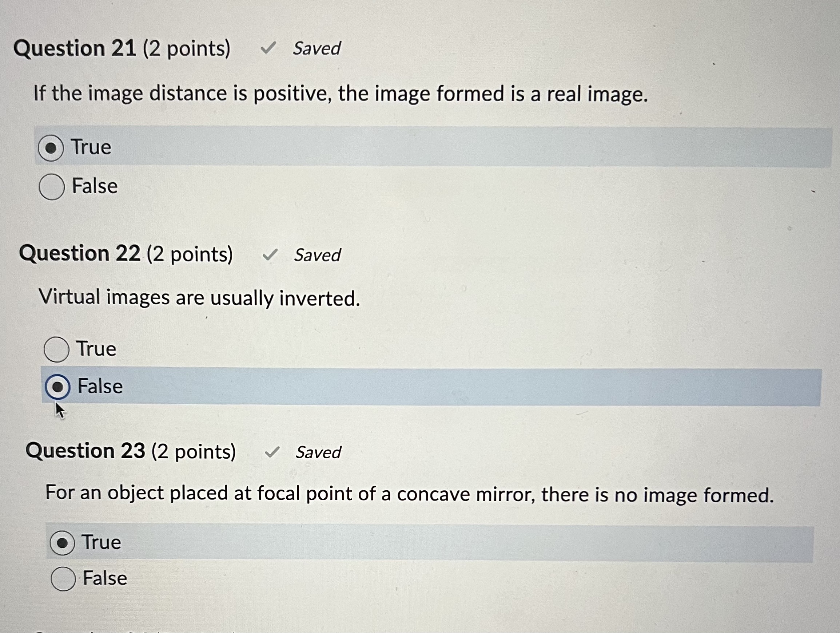Click the Saved checkmark beside Question 23
The height and width of the screenshot is (633, 840).
272,452
